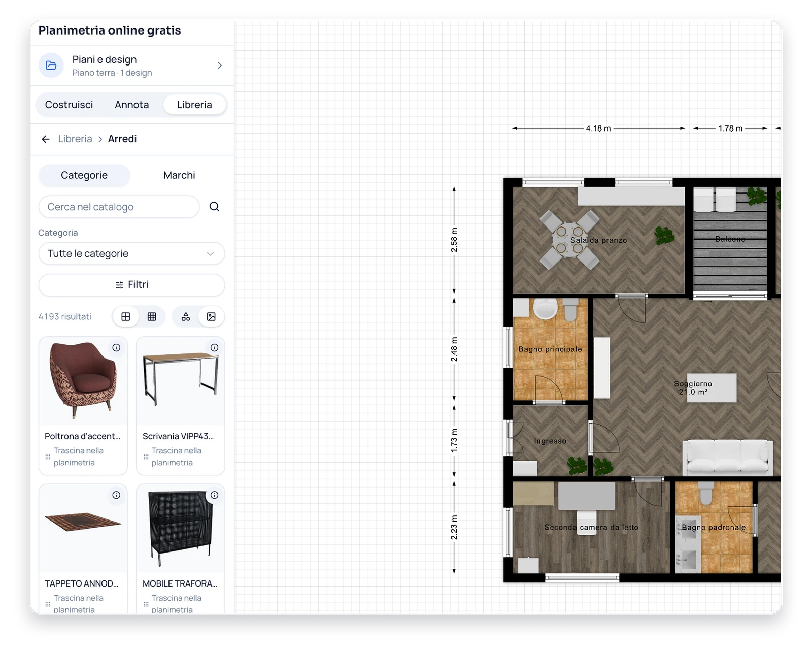Go back using the left arrow icon
The image size is (812, 650).
click(x=46, y=139)
